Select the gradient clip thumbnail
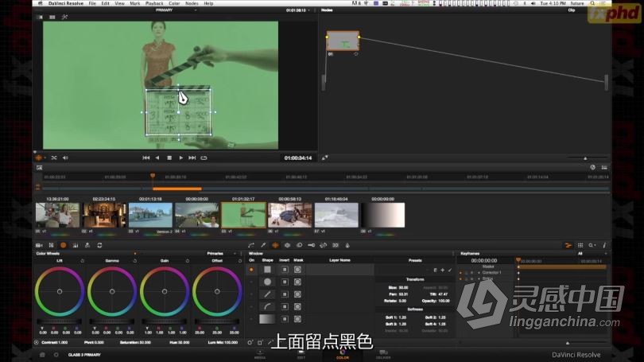This screenshot has height=362, width=644. coord(382,215)
